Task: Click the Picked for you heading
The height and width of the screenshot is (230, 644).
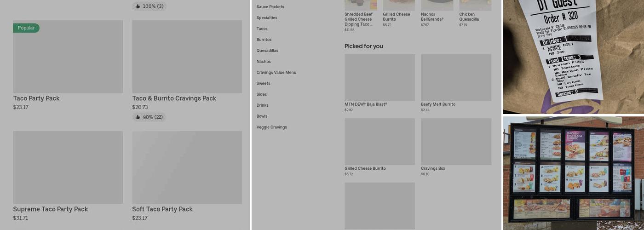Action: click(x=364, y=46)
